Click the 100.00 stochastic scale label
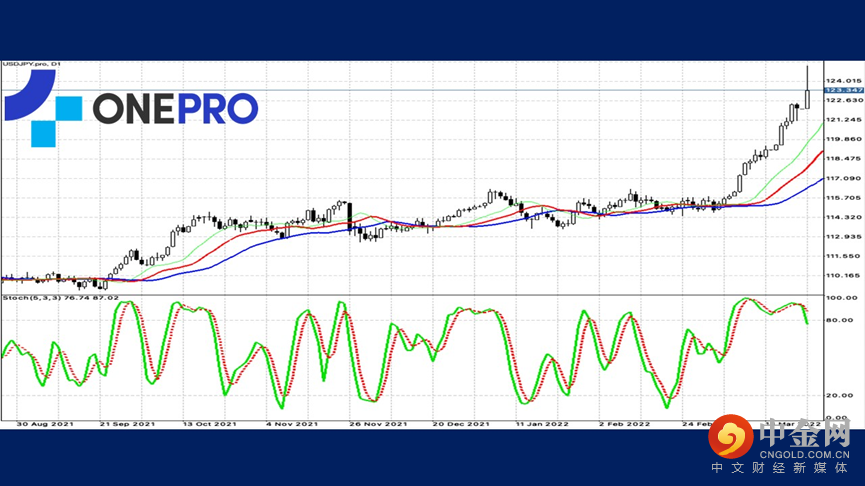Screen dimensions: 865x486 [x=840, y=298]
